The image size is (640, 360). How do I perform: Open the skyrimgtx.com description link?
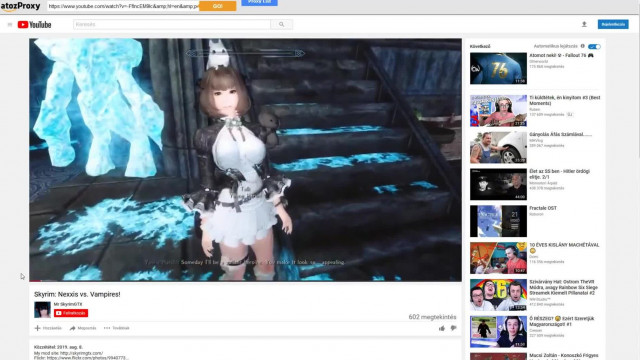pyautogui.click(x=81, y=353)
